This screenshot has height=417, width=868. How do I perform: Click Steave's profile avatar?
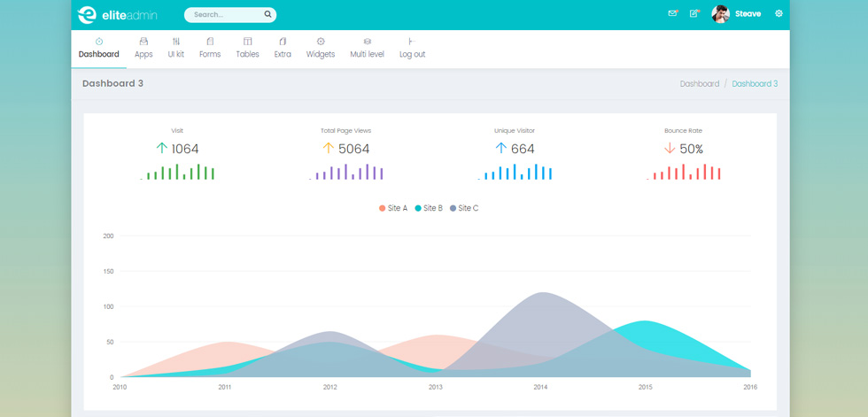[720, 14]
